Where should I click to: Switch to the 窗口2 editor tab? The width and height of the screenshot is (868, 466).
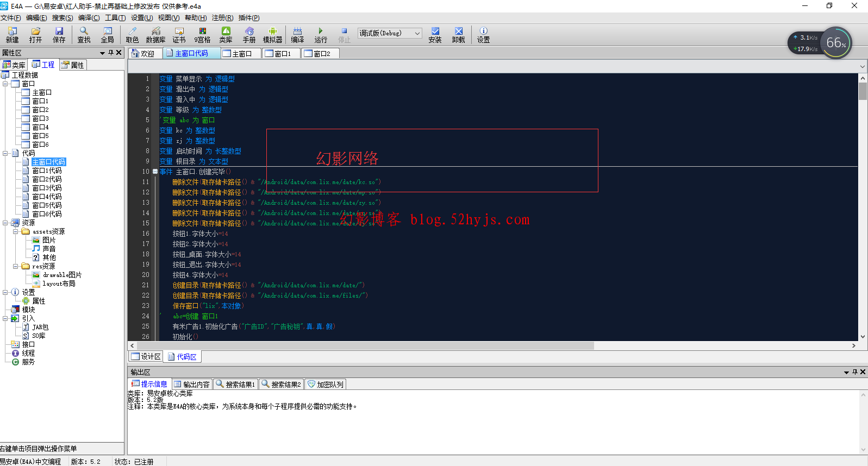(x=321, y=53)
